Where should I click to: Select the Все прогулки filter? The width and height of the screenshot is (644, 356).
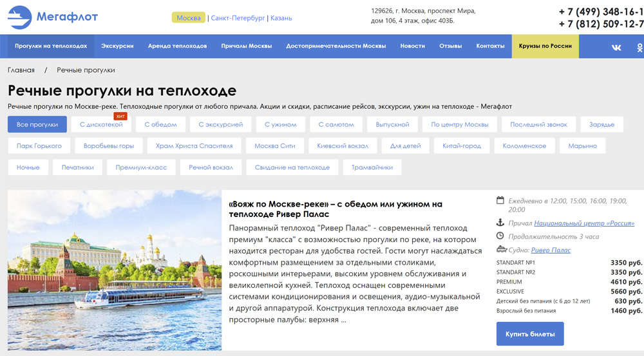point(37,124)
